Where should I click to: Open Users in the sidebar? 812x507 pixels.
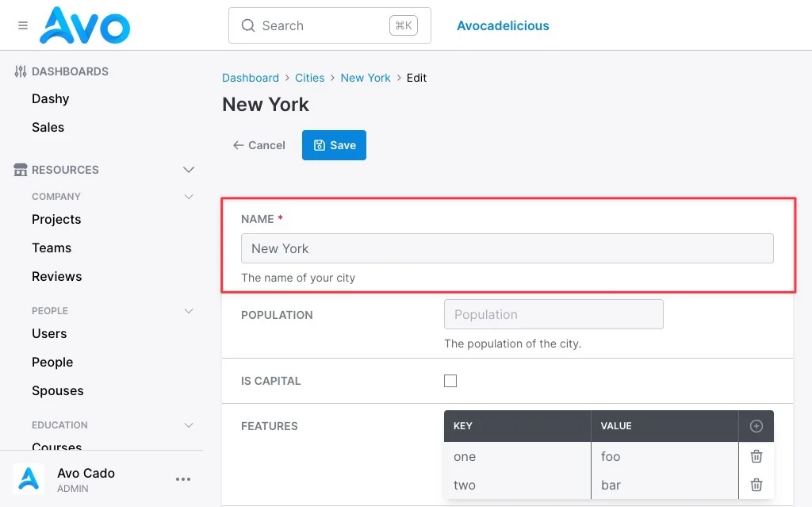[x=49, y=333]
